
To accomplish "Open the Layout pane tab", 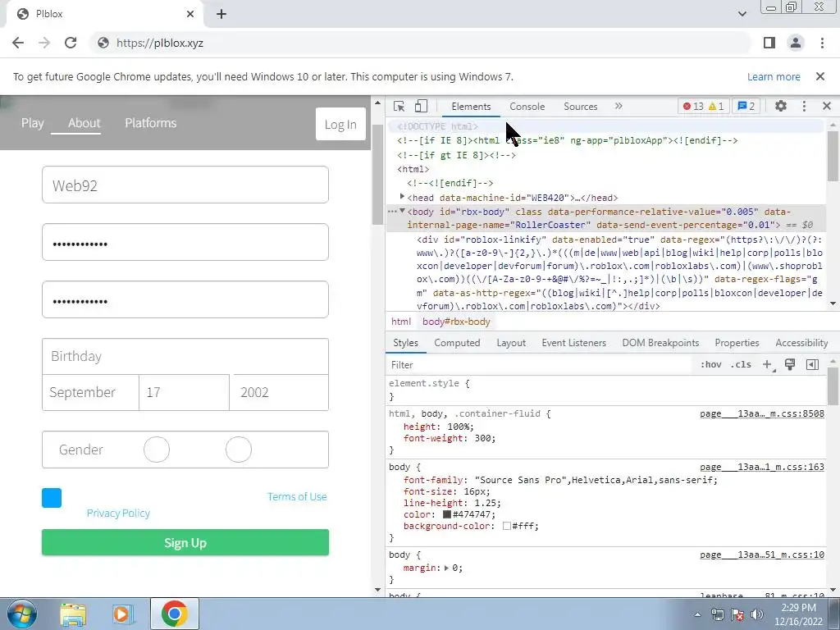I will coord(511,343).
